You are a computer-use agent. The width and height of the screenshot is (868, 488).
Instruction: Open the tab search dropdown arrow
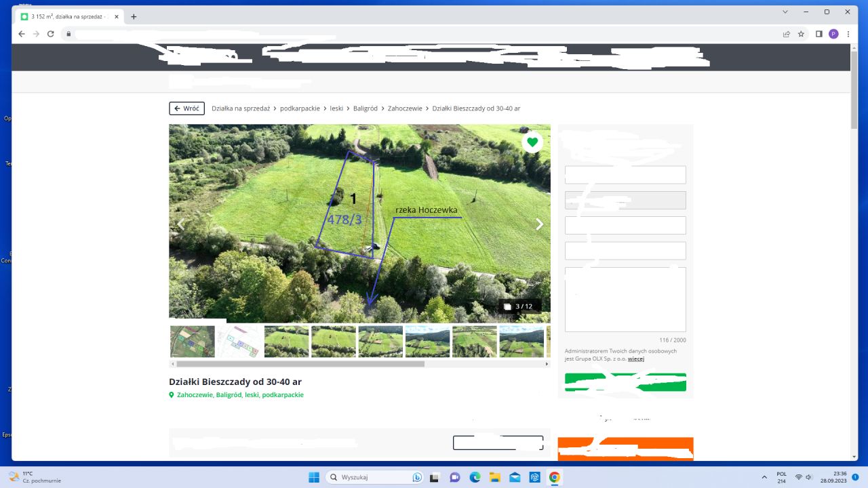click(x=785, y=12)
